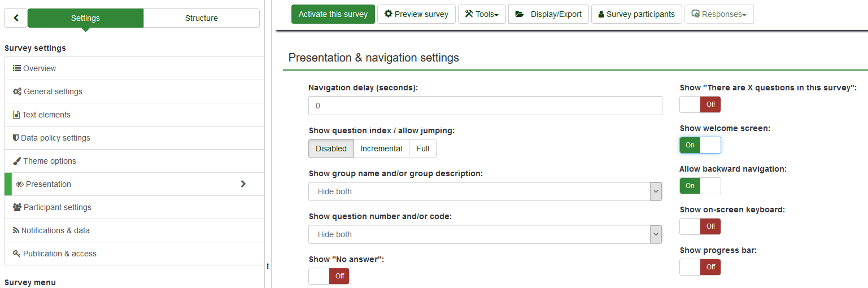
Task: Select the Incremental question index option
Action: (x=381, y=149)
